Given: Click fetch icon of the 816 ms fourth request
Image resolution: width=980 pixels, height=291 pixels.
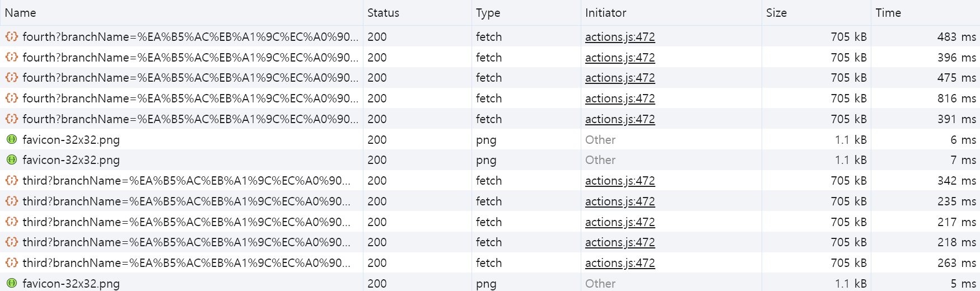Looking at the screenshot, I should click(11, 98).
